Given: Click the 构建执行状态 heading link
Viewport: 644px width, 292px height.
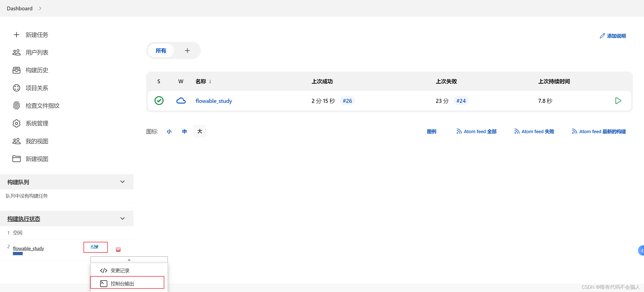Looking at the screenshot, I should (x=24, y=219).
